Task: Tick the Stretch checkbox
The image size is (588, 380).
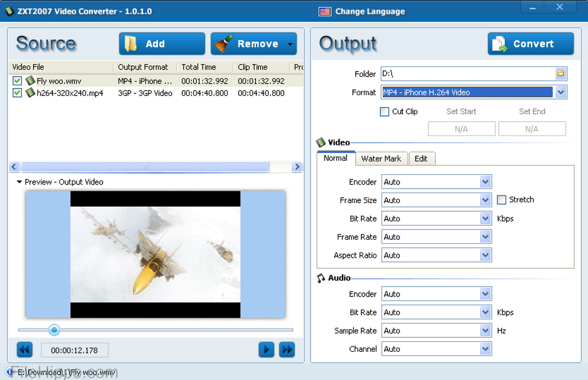Action: pyautogui.click(x=502, y=200)
